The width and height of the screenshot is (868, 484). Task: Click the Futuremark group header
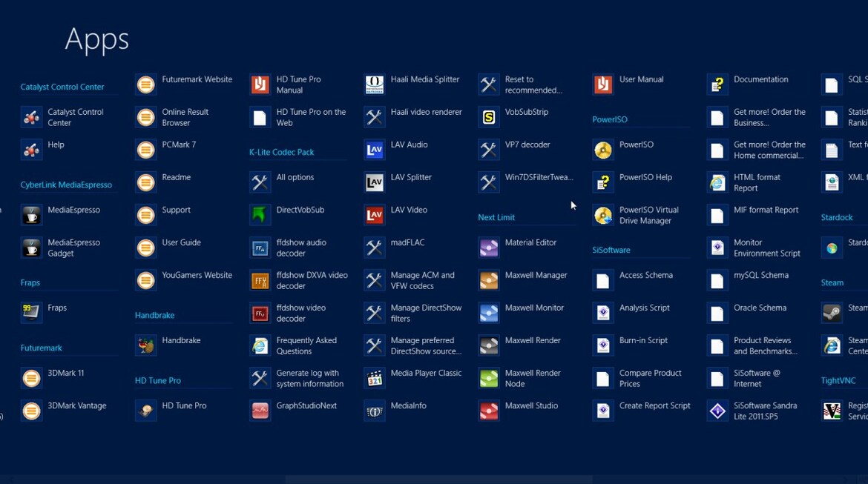(x=41, y=348)
